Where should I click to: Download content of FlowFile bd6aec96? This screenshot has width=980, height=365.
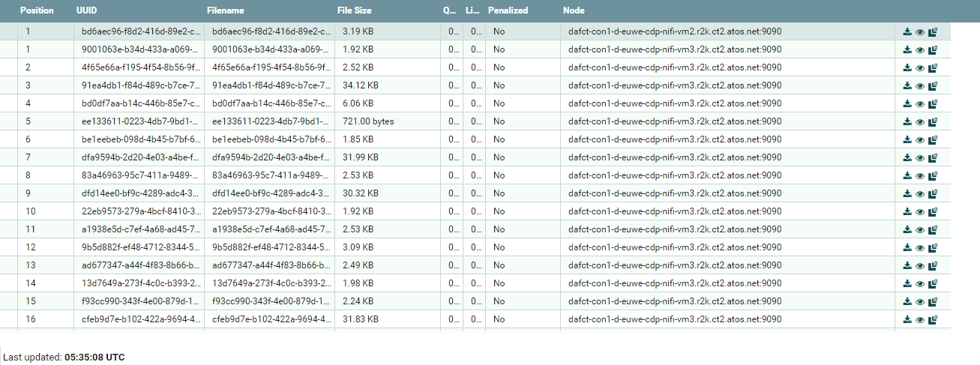click(907, 32)
